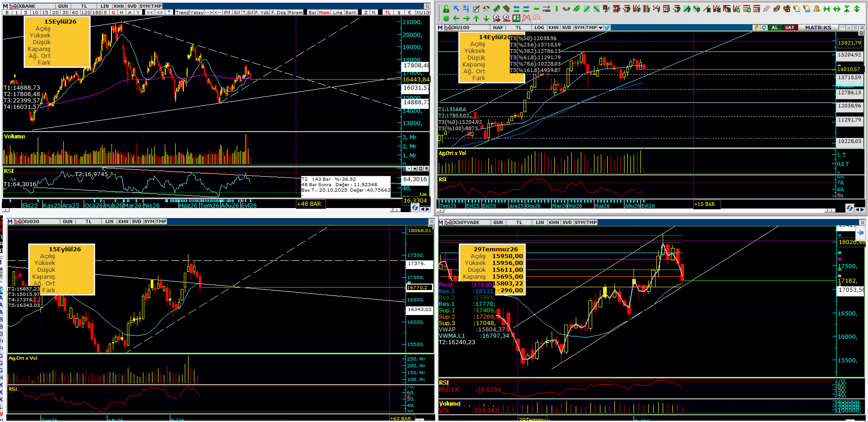The width and height of the screenshot is (868, 422).
Task: Select the Trend item in the XBANK toolbar
Action: (x=182, y=12)
